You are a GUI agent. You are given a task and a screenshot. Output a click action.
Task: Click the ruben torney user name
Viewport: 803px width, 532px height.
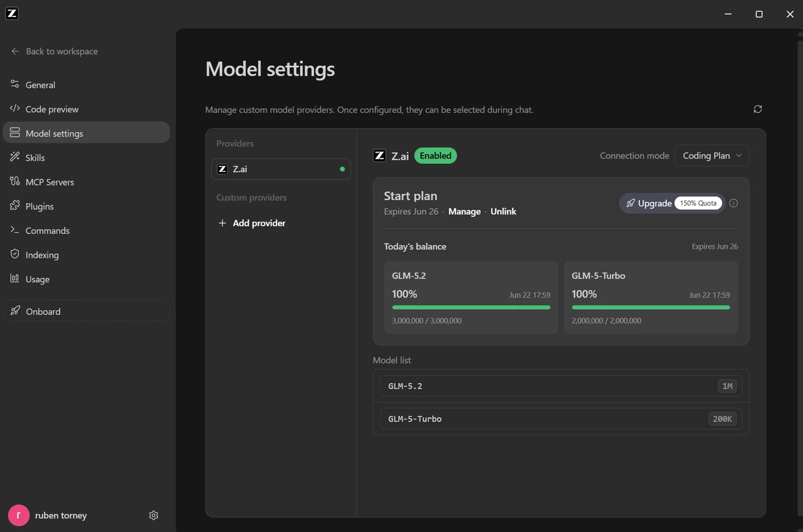[61, 515]
